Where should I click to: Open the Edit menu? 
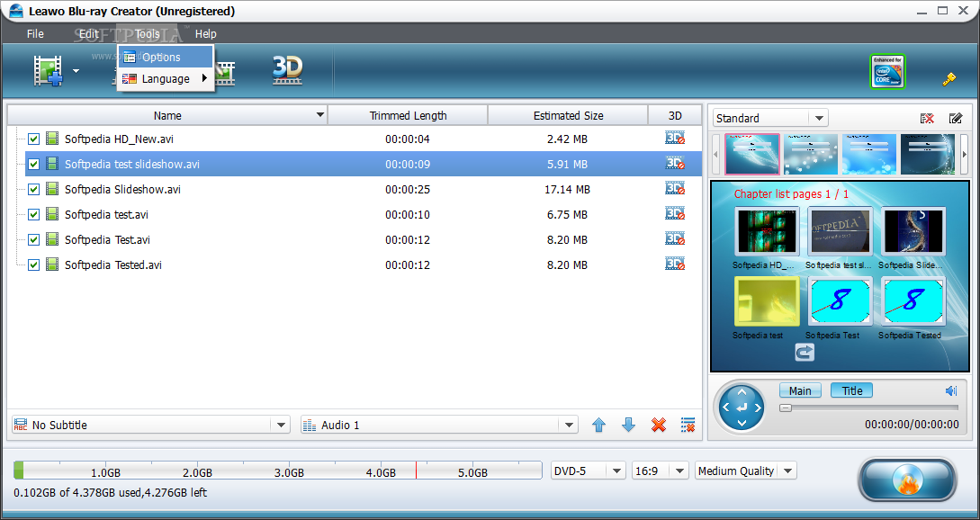point(89,34)
